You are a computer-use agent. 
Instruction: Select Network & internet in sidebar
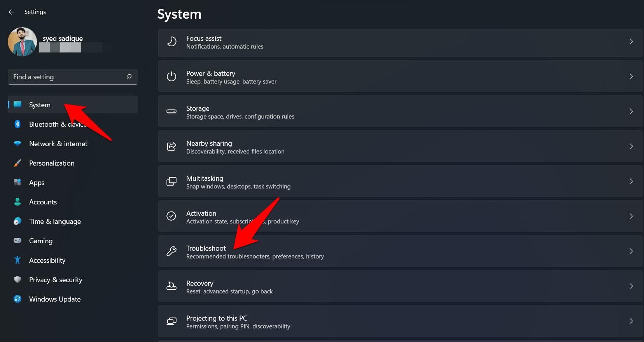click(x=58, y=144)
